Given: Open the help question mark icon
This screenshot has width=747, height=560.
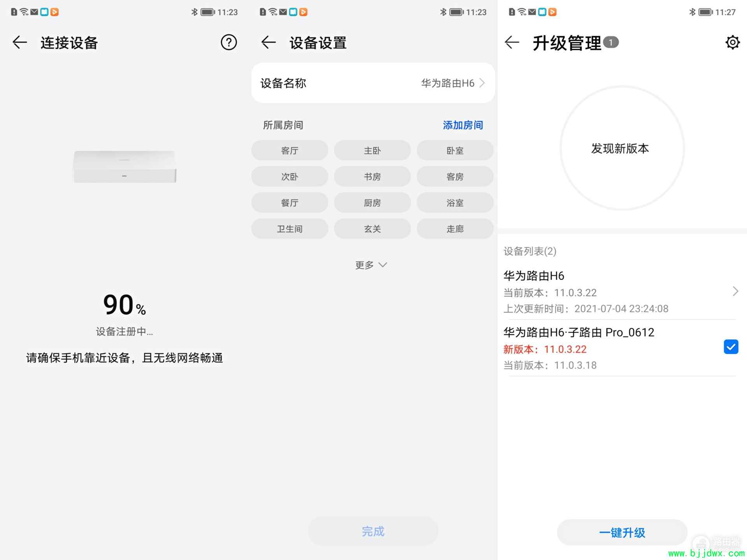Looking at the screenshot, I should [x=229, y=42].
